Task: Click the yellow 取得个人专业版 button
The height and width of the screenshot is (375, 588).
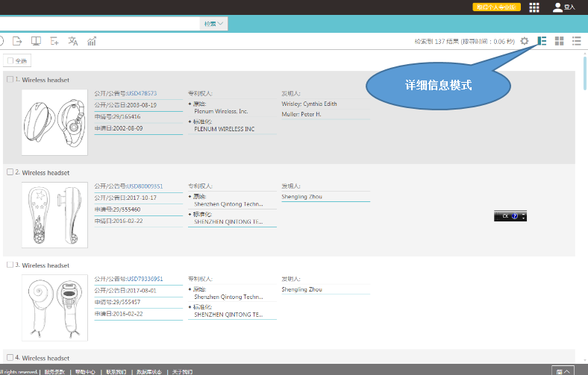Action: tap(496, 7)
